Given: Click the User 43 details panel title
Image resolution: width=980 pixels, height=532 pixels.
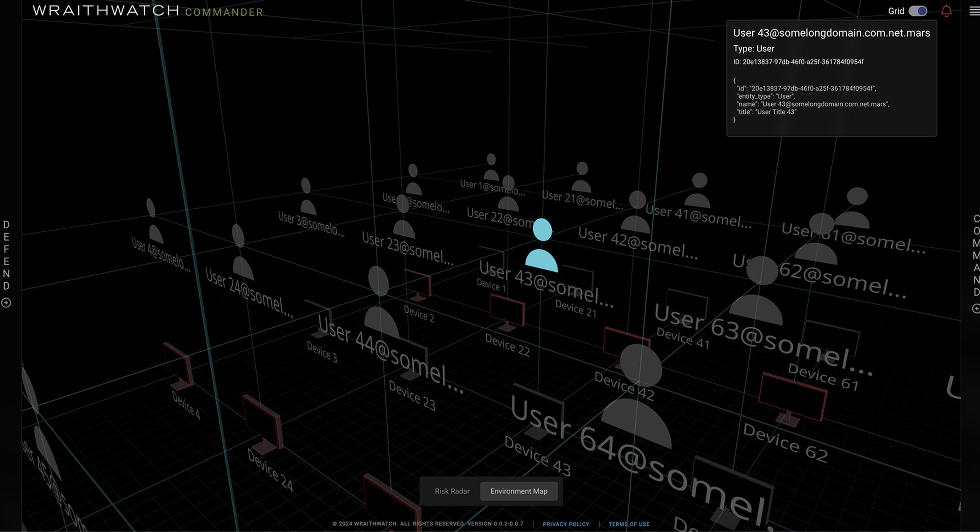Looking at the screenshot, I should [x=831, y=33].
